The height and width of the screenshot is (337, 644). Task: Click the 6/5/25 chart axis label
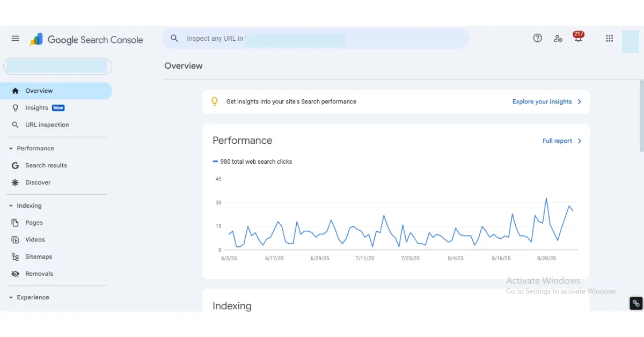229,259
